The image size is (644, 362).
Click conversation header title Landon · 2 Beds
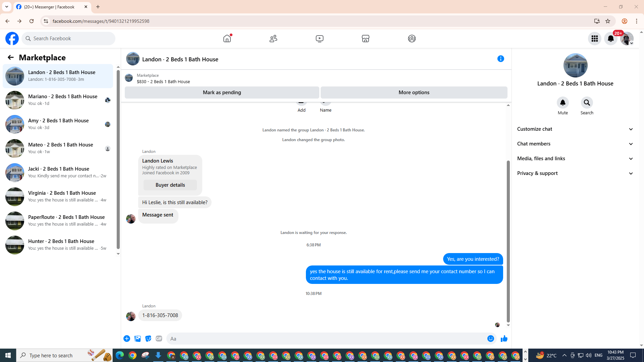[180, 59]
